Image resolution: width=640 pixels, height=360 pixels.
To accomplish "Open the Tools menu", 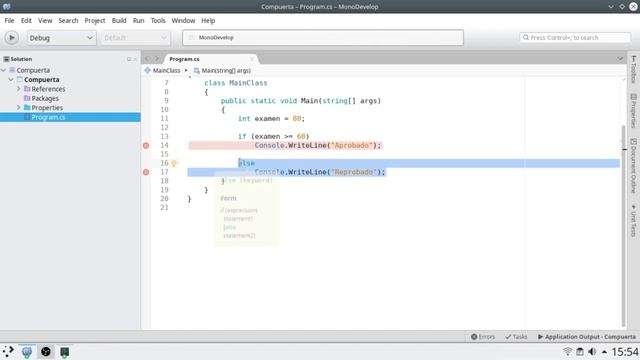I will (158, 20).
